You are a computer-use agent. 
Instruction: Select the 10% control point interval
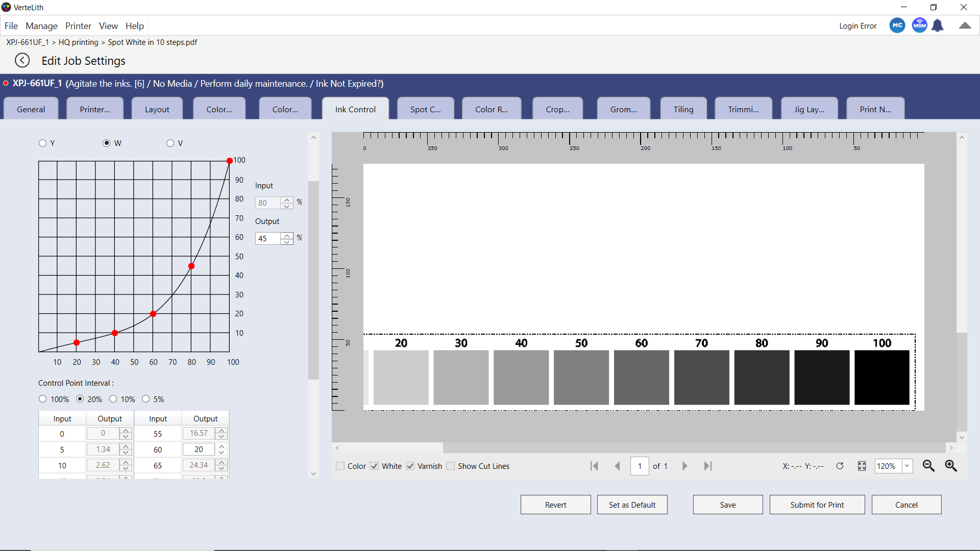(113, 399)
